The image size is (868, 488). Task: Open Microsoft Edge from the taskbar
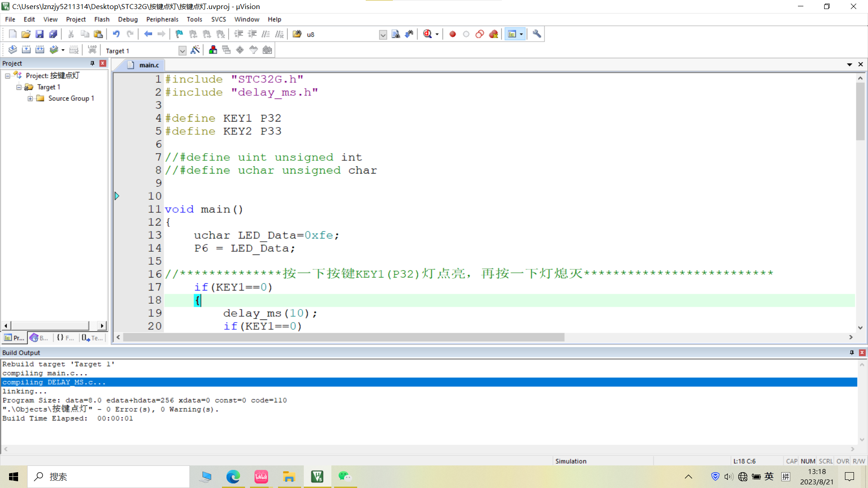[233, 477]
